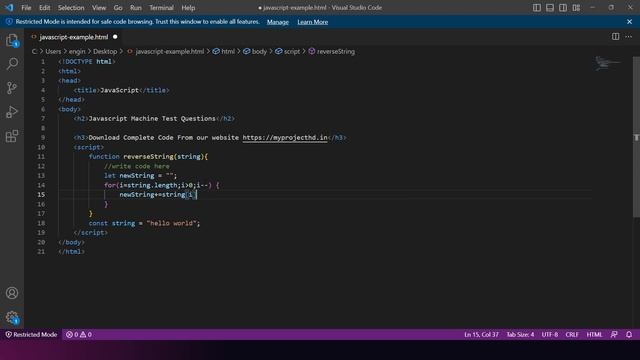Open the Terminal menu
The width and height of the screenshot is (640, 360).
(161, 8)
